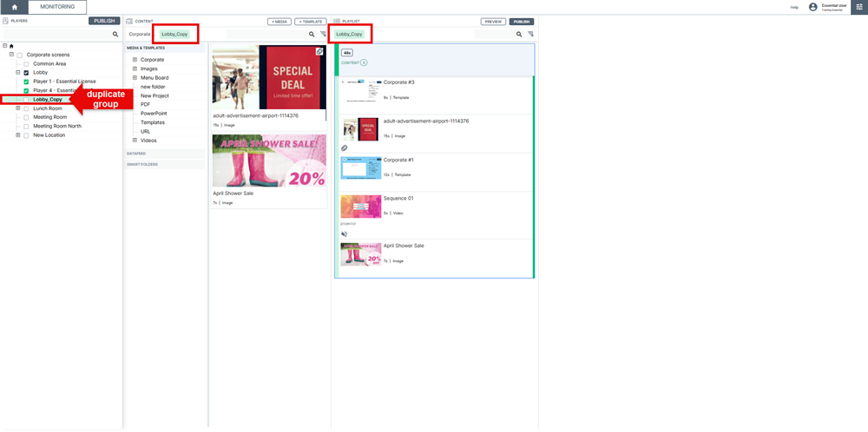The image size is (868, 432).
Task: Search content with the magnifier icon
Action: coord(312,35)
